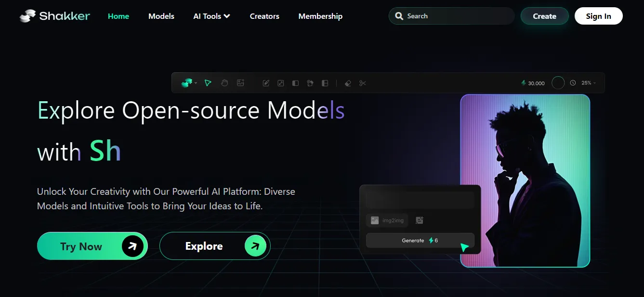Click the AI prompt enhance icon
Image resolution: width=644 pixels, height=297 pixels.
(x=419, y=220)
